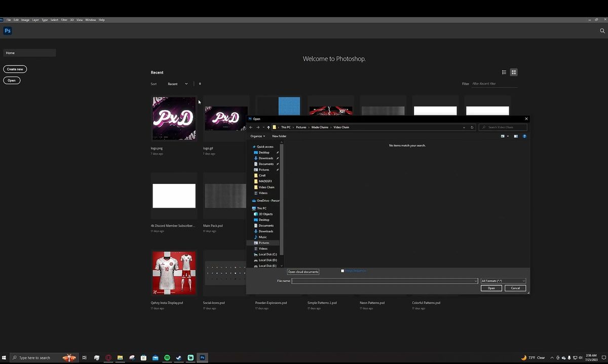Click the search magnifier in Photoshop header
This screenshot has height=364, width=608.
click(x=602, y=31)
